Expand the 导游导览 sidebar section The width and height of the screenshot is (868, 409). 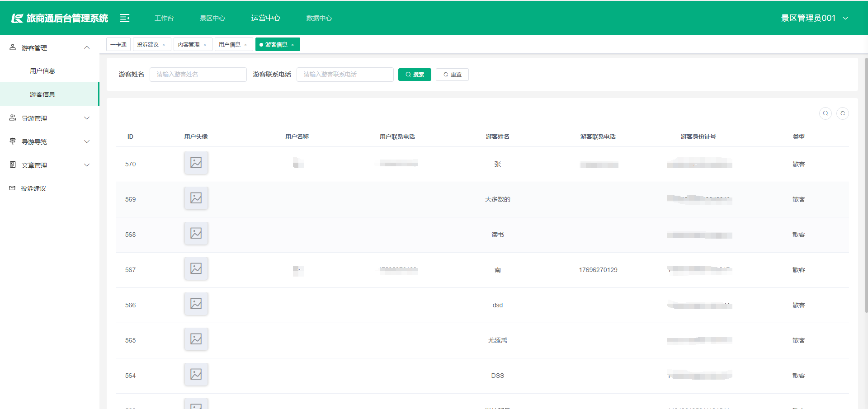pos(87,141)
